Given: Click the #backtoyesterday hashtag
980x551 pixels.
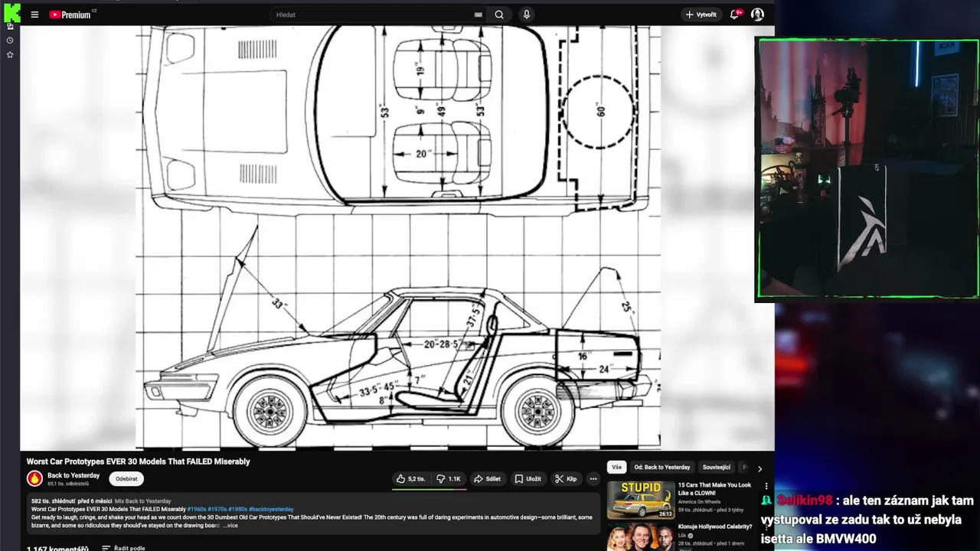Looking at the screenshot, I should point(271,509).
